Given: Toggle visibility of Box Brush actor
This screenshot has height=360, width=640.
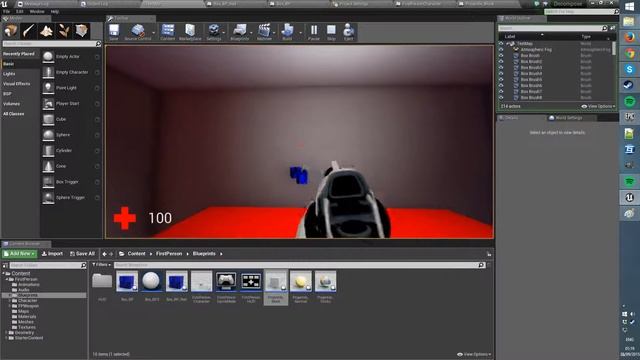Looking at the screenshot, I should coord(501,56).
